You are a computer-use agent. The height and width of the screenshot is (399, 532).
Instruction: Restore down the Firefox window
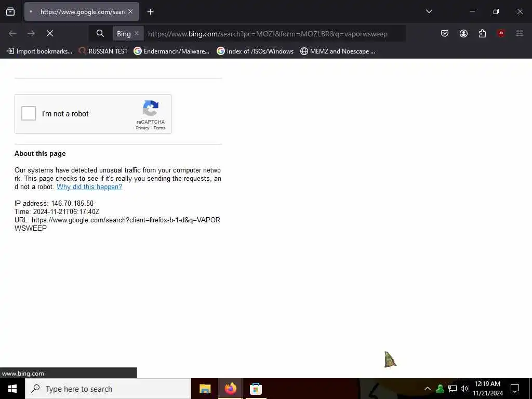tap(496, 11)
